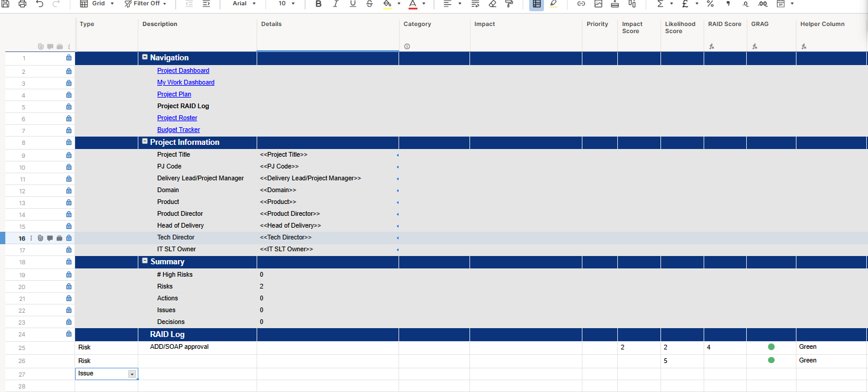Screen dimensions: 868x392
Task: Open the Project Dashboard link
Action: [x=183, y=70]
